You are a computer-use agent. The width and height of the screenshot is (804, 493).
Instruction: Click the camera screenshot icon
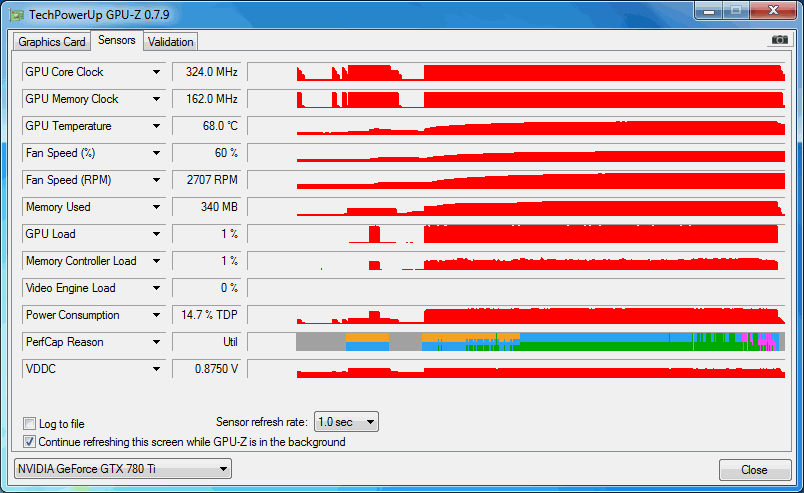(779, 40)
